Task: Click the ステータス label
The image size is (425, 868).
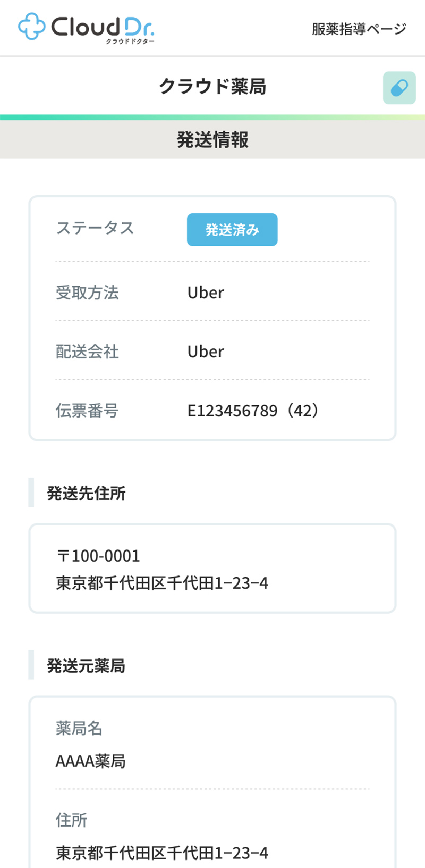Action: (95, 228)
